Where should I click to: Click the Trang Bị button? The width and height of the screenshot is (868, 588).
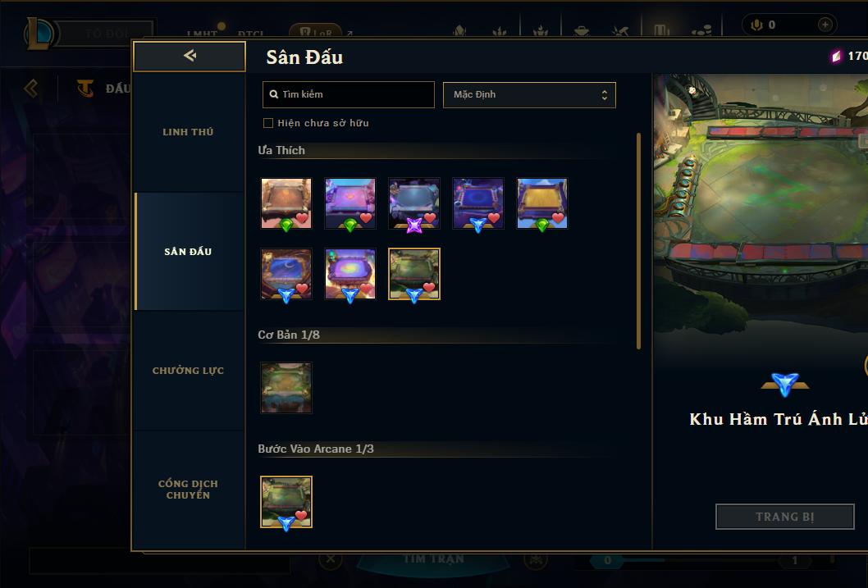tap(785, 517)
